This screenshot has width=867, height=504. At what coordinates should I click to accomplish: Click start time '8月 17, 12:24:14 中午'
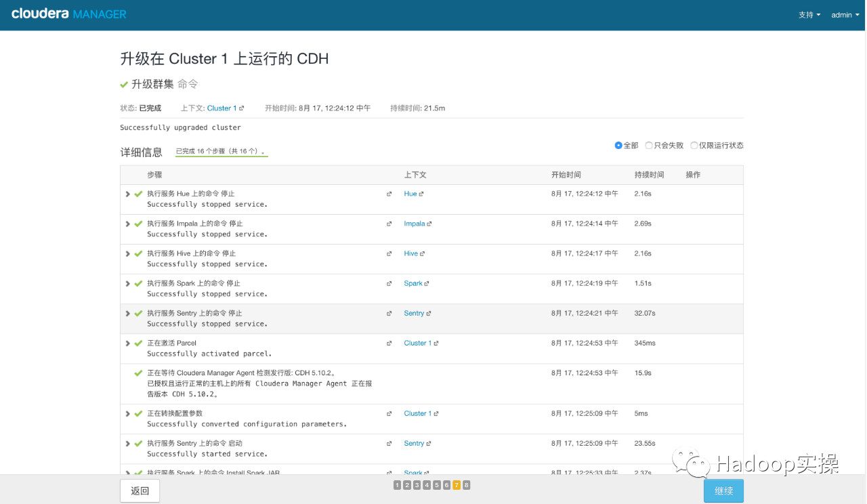pos(585,224)
